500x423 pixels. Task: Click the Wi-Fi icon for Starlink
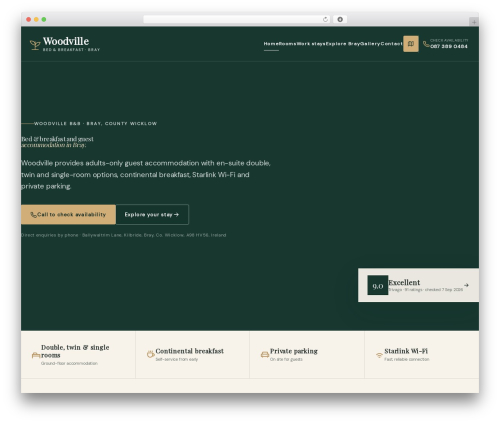[379, 355]
